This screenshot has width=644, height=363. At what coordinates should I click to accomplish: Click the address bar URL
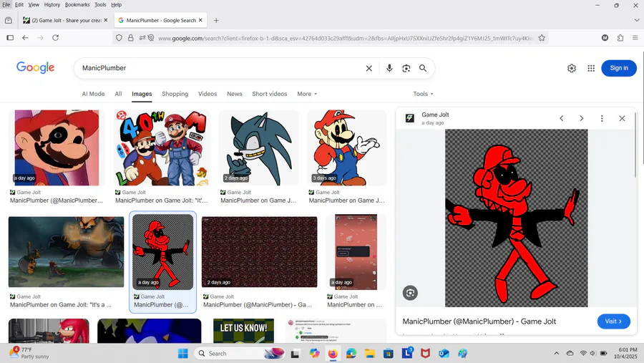(345, 38)
